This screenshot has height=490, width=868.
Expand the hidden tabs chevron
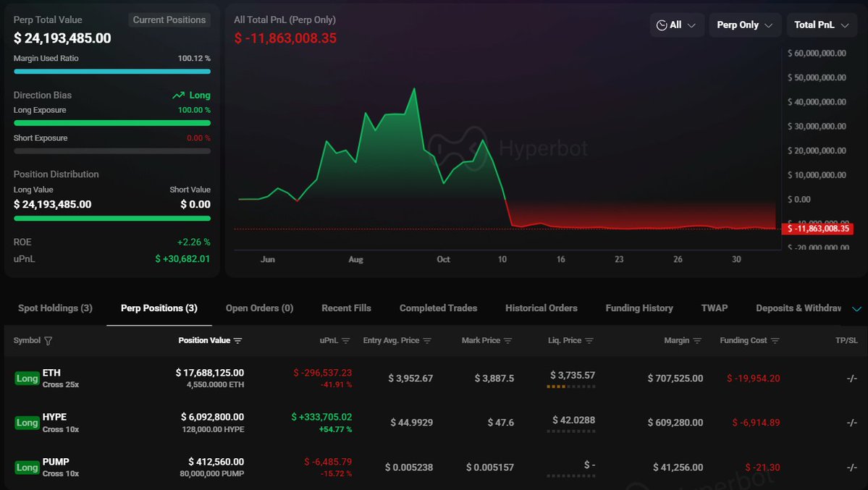click(856, 308)
